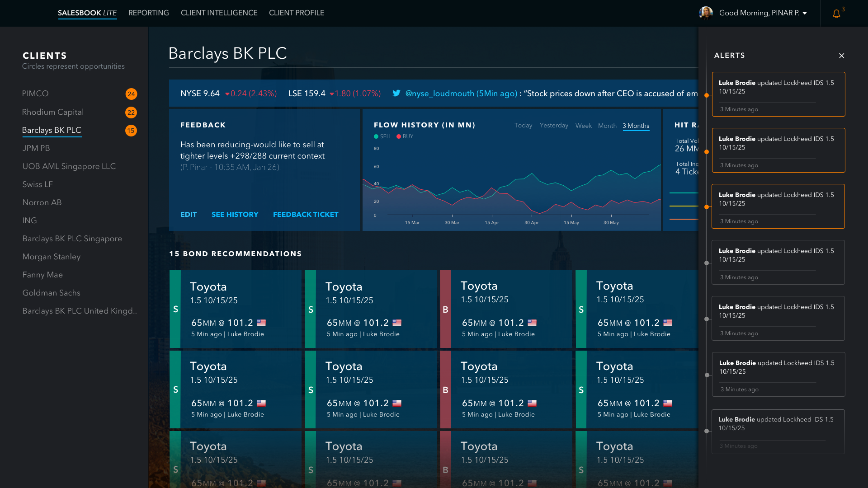Click SEE HISTORY in Feedback card

tap(235, 215)
